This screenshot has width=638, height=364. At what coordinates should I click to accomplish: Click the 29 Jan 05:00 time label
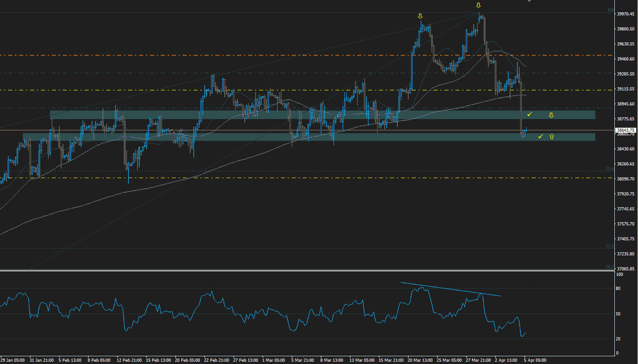point(12,360)
